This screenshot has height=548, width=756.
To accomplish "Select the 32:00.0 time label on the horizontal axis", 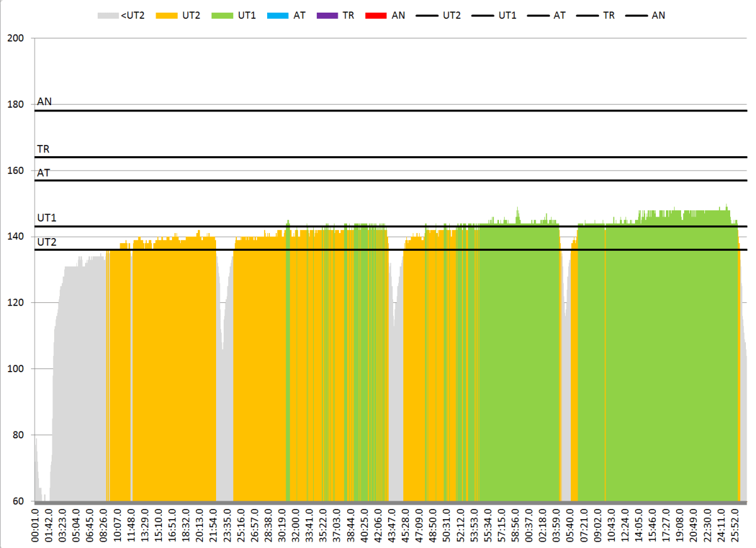I will [295, 525].
